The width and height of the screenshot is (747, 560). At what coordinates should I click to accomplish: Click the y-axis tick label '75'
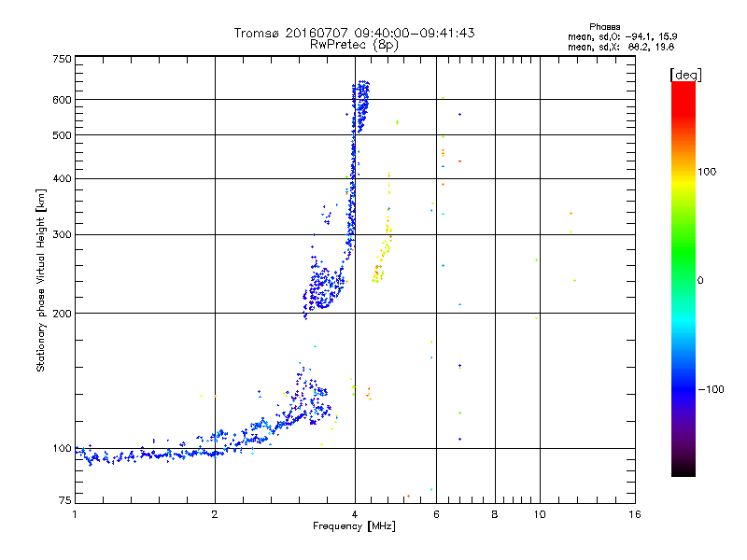[x=65, y=500]
